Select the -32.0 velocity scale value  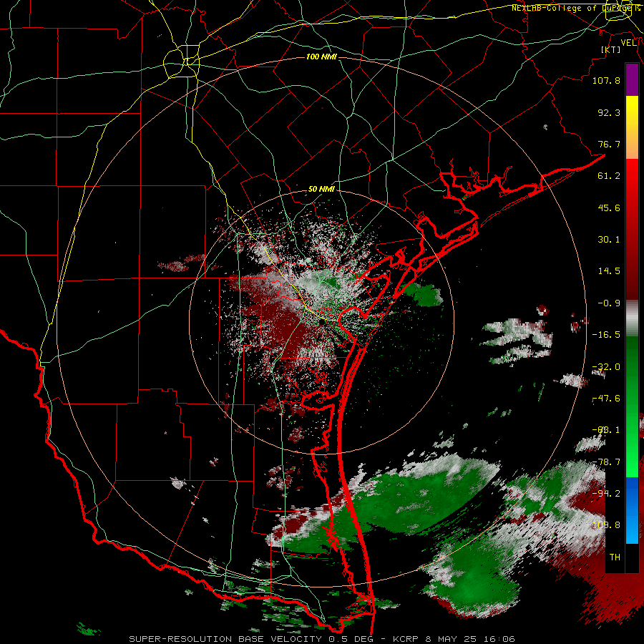(x=606, y=367)
